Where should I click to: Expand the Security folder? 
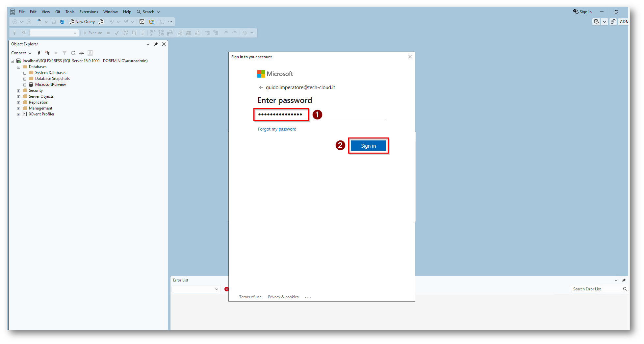pos(18,91)
